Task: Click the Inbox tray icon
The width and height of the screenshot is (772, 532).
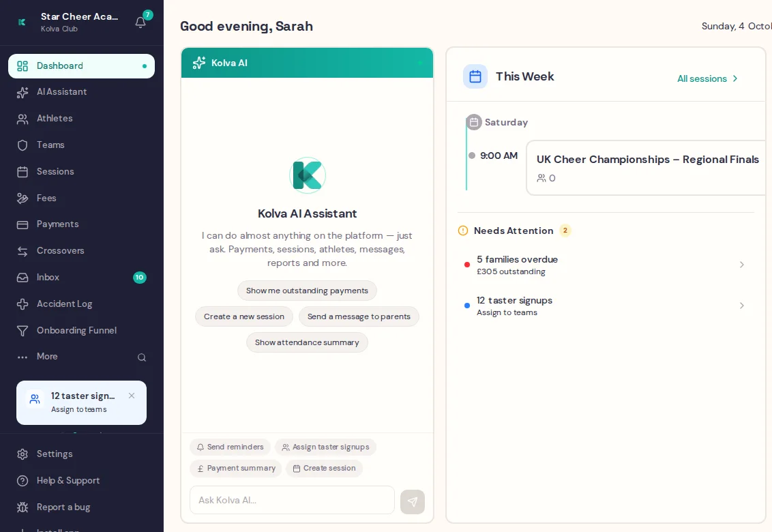Action: 22,278
